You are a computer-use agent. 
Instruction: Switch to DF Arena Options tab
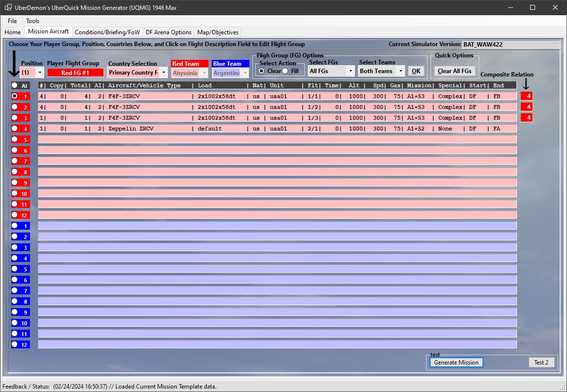point(168,32)
